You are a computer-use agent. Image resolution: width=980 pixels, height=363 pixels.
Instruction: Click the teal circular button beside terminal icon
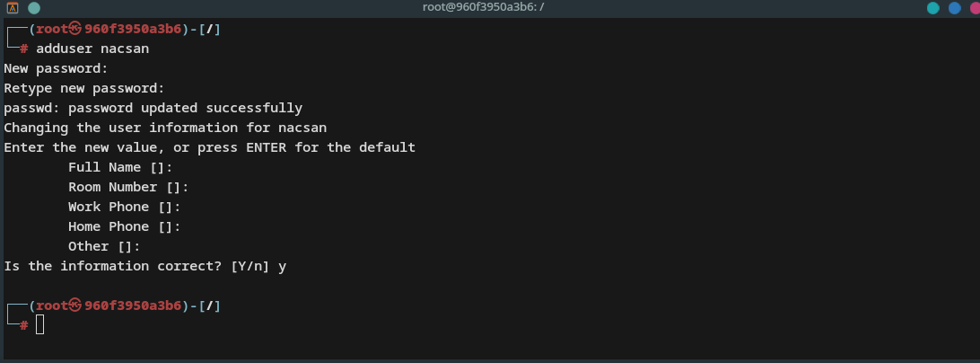pyautogui.click(x=34, y=8)
